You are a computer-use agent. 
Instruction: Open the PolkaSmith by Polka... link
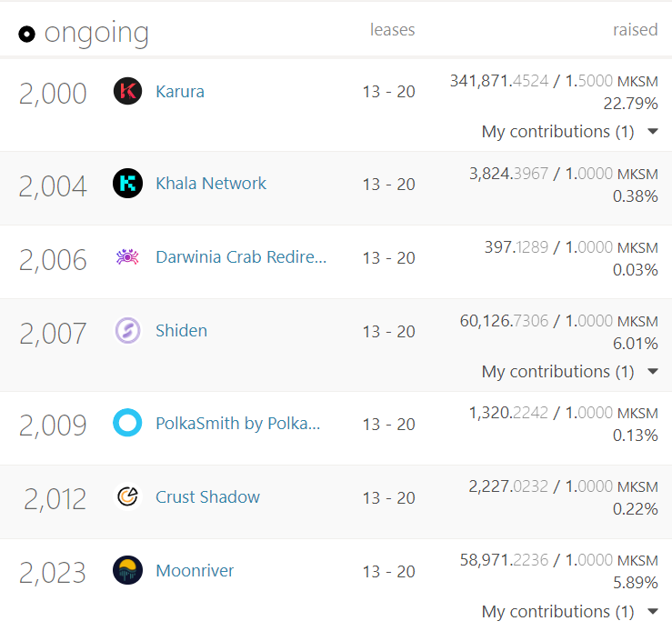click(x=238, y=424)
